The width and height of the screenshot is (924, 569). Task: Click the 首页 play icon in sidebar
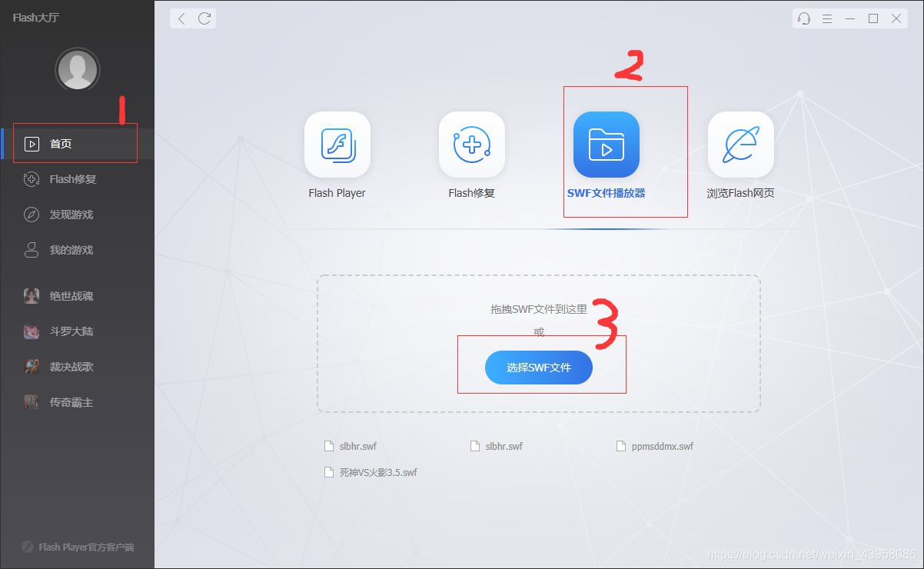coord(32,144)
